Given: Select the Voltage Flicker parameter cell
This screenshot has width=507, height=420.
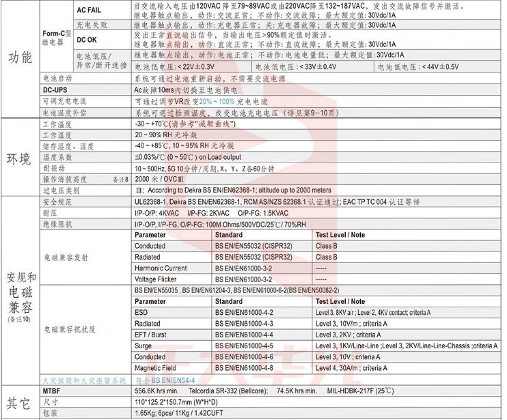Looking at the screenshot, I should [158, 279].
